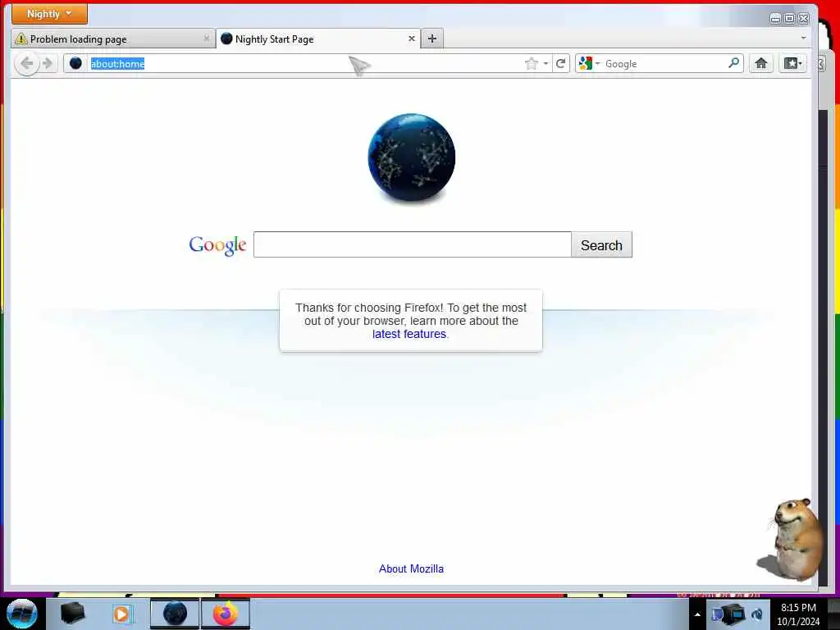
Task: Close the Nightly Start Page tab
Action: pos(412,39)
